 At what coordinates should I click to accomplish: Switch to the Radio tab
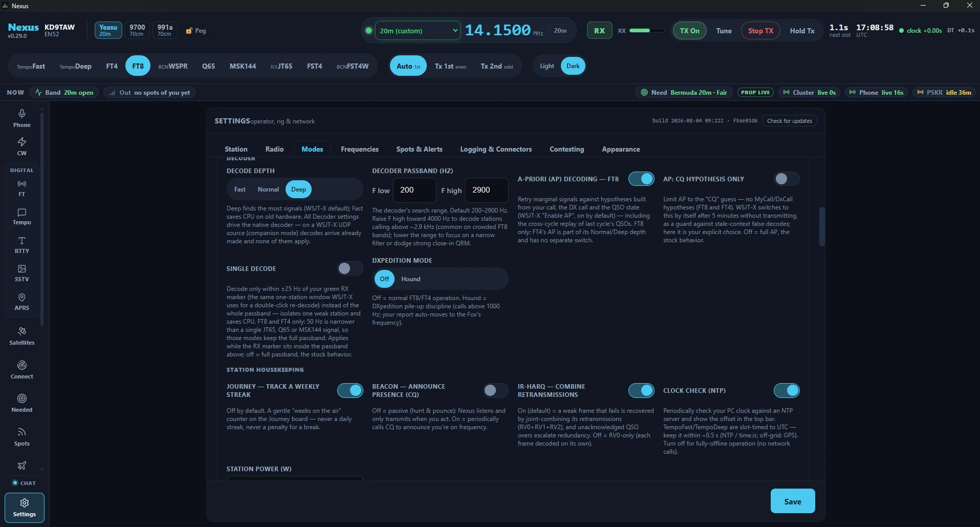(274, 149)
